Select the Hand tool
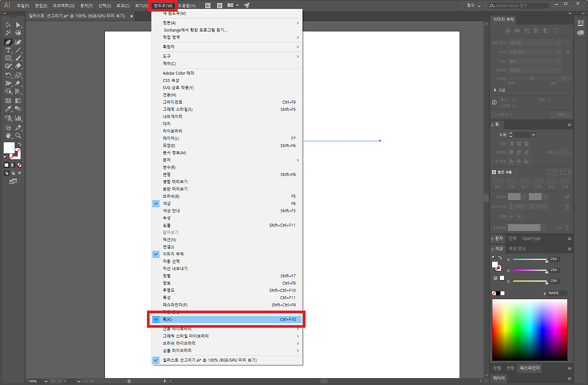This screenshot has width=588, height=385. click(8, 135)
